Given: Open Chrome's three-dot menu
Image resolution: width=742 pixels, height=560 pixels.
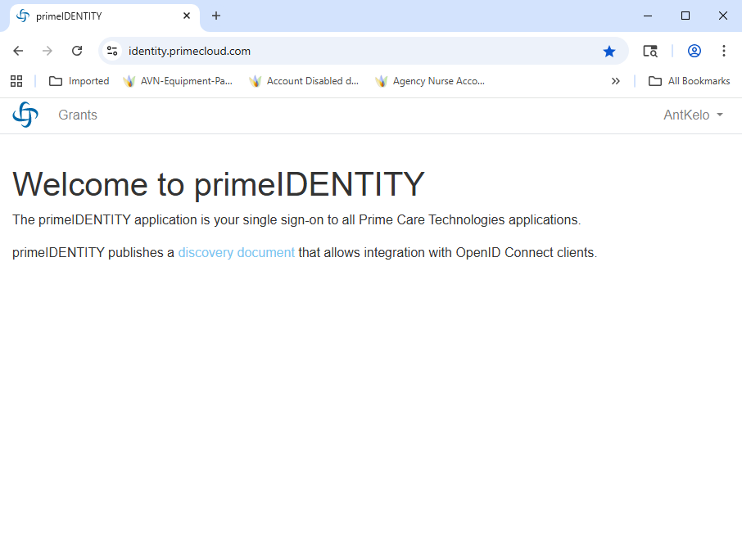Looking at the screenshot, I should pyautogui.click(x=723, y=51).
